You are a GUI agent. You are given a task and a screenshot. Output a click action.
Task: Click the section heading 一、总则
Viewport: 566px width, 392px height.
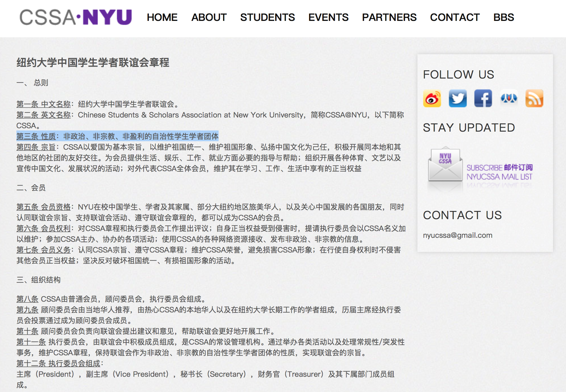point(32,83)
